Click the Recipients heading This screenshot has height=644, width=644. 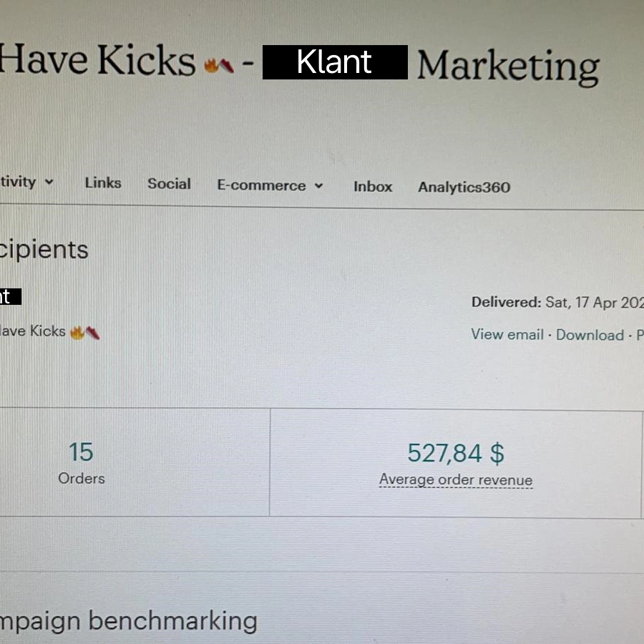44,249
